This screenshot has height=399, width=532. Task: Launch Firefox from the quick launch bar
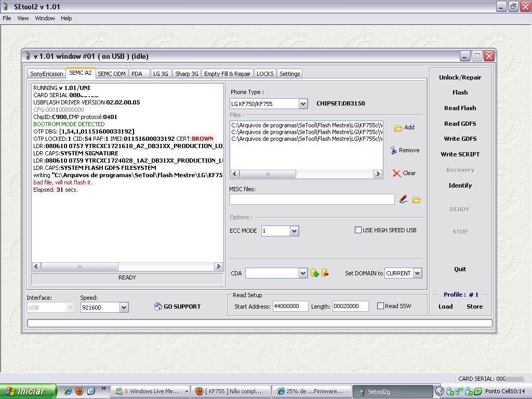tap(79, 391)
